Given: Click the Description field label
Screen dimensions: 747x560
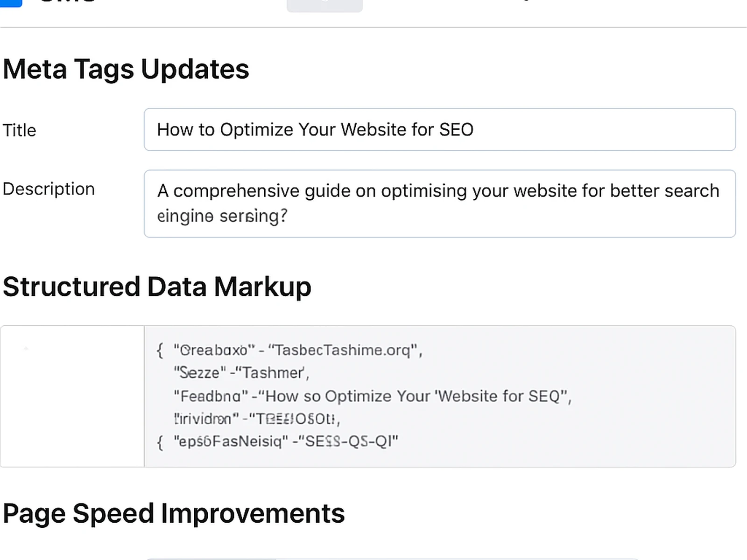Looking at the screenshot, I should tap(49, 189).
